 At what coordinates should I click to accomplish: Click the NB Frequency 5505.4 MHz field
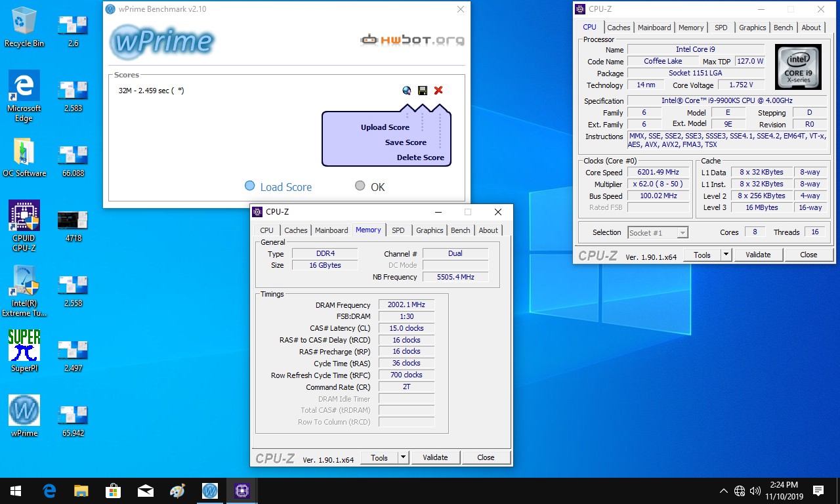455,277
